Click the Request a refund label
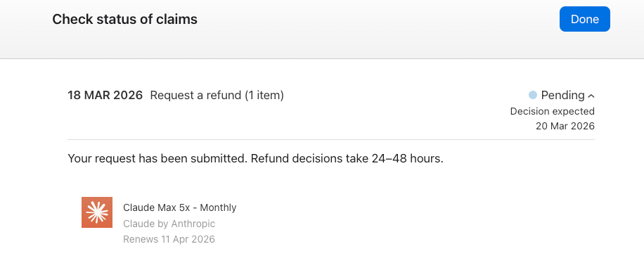Screen dimensions: 644x263 point(195,96)
